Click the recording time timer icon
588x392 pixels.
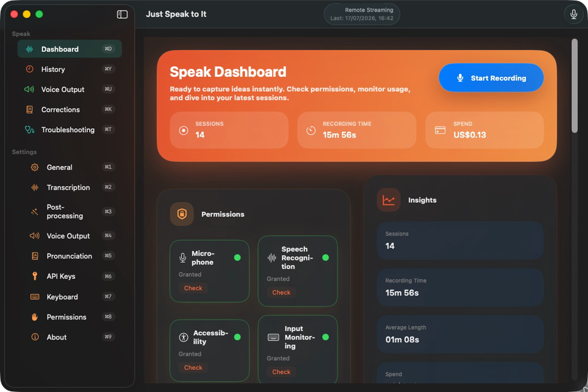[x=311, y=130]
